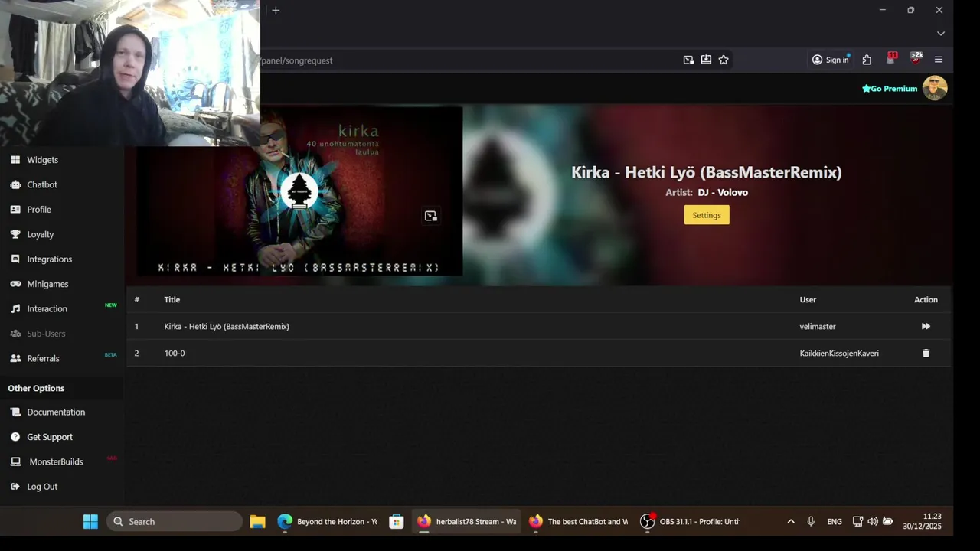Open a new browser tab
Image resolution: width=980 pixels, height=551 pixels.
tap(276, 10)
